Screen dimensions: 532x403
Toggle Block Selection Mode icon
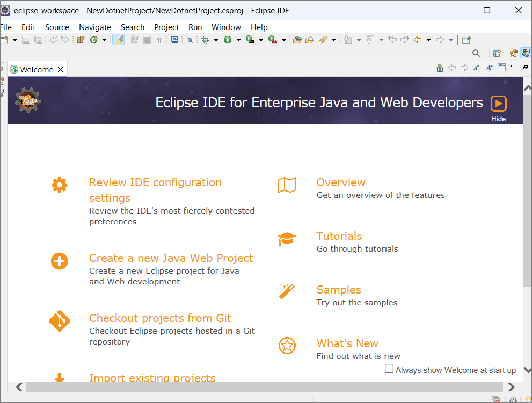[147, 40]
